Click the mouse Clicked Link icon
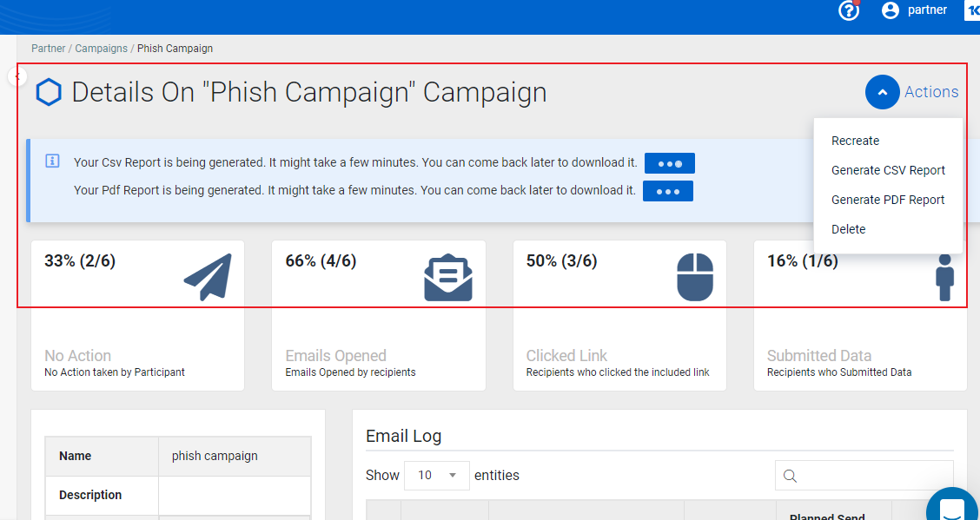This screenshot has width=980, height=520. (695, 277)
